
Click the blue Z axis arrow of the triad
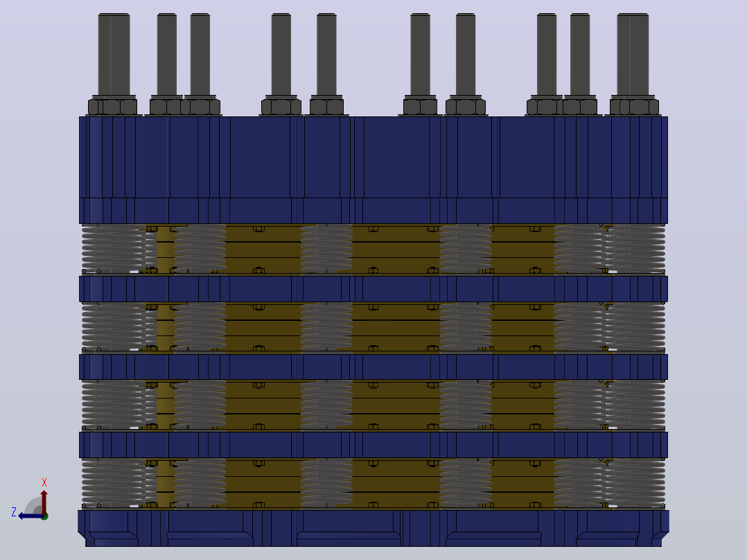(30, 516)
